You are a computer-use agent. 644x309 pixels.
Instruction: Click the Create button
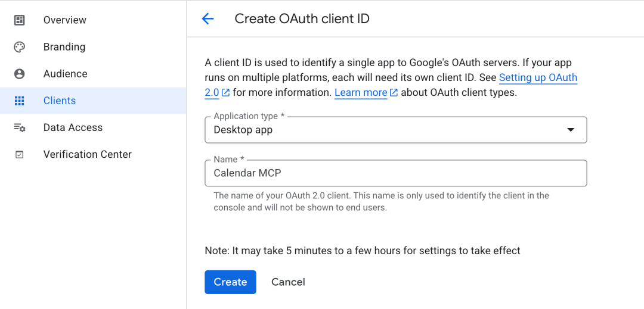(x=230, y=282)
